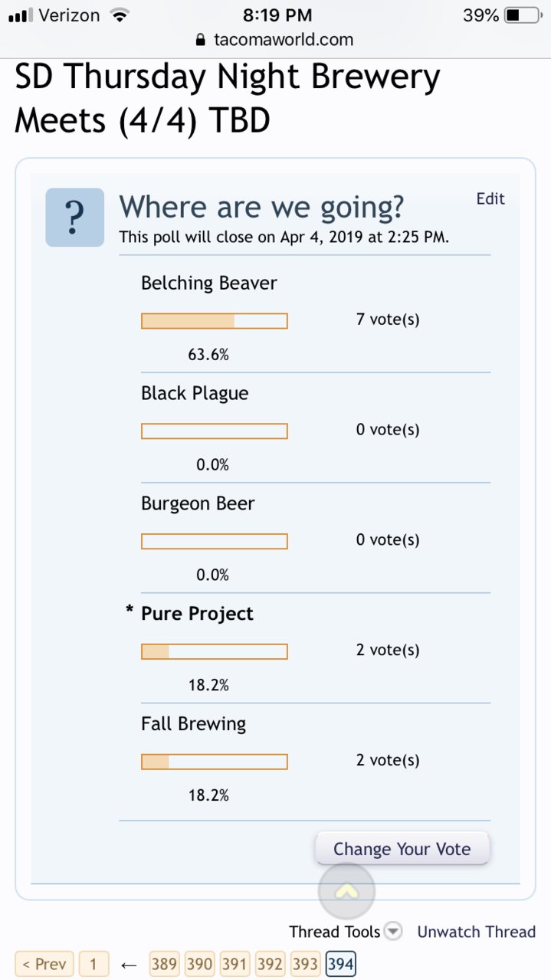Jump to page 1 of the thread
This screenshot has width=551, height=980.
(93, 964)
